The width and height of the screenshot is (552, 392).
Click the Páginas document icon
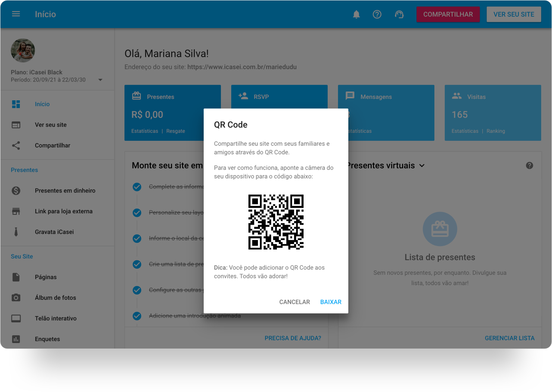click(x=16, y=277)
